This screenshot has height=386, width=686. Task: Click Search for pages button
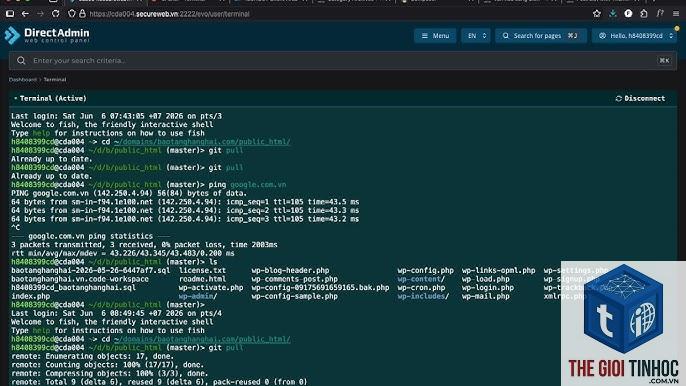coord(541,36)
